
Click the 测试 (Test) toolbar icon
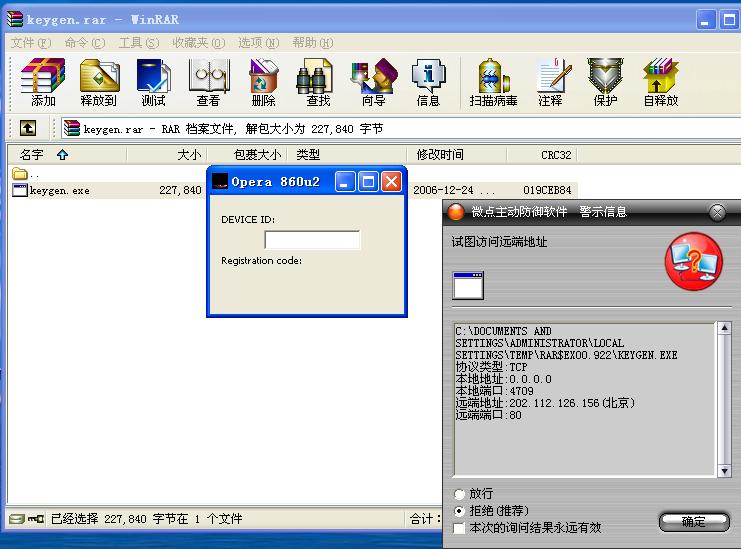coord(153,82)
